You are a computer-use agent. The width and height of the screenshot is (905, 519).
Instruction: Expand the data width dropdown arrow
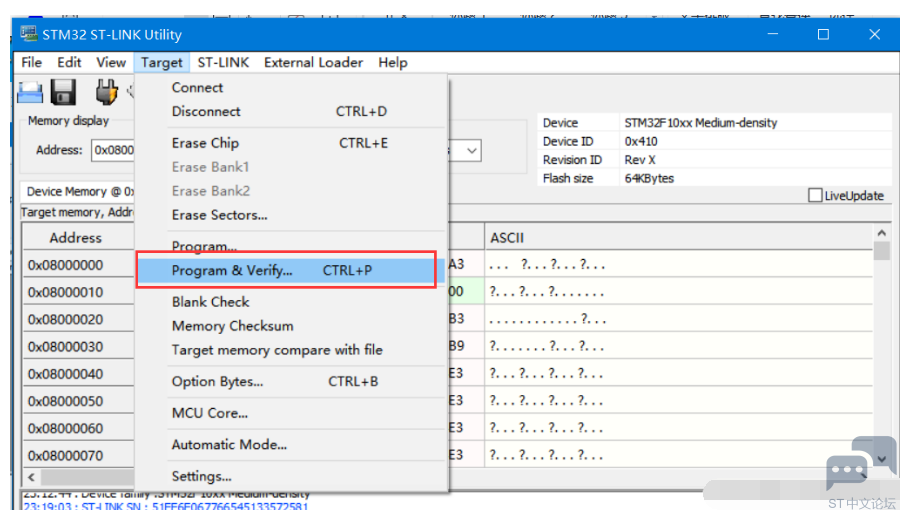click(x=472, y=151)
